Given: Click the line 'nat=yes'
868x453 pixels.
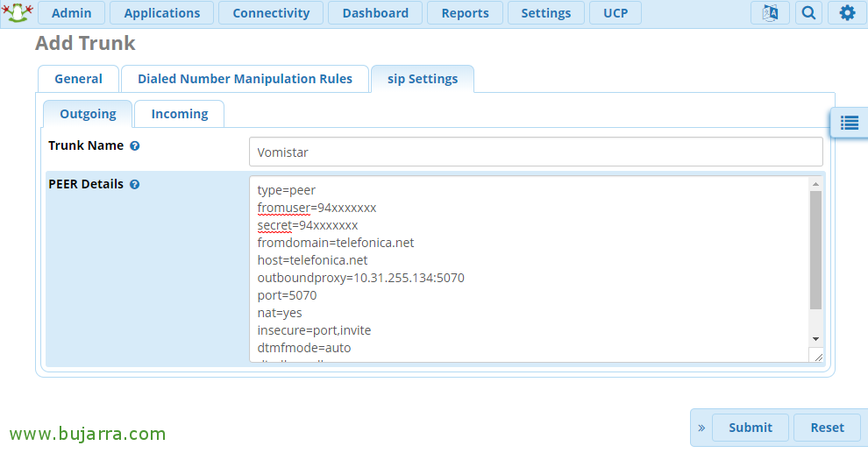Looking at the screenshot, I should click(x=280, y=313).
